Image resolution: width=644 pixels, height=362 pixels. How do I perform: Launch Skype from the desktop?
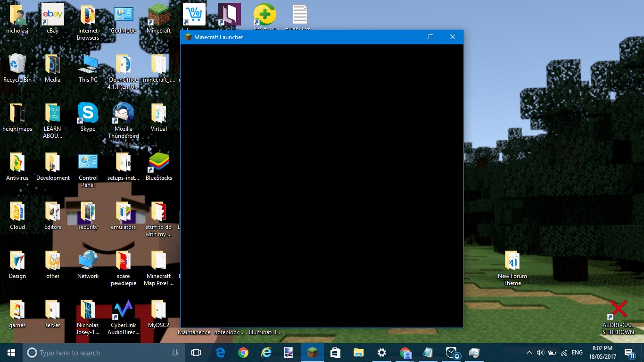[88, 114]
